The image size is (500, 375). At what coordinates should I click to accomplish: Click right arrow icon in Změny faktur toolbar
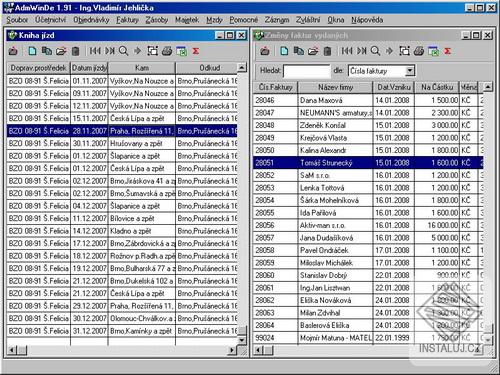(389, 51)
